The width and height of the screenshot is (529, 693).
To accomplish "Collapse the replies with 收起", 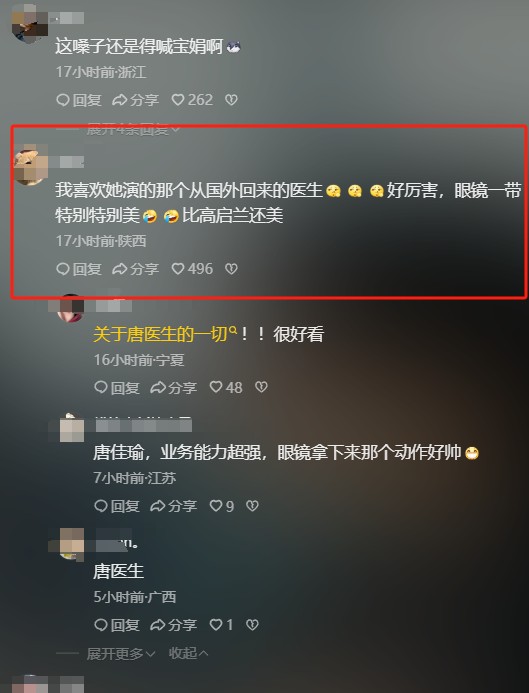I will (x=188, y=653).
